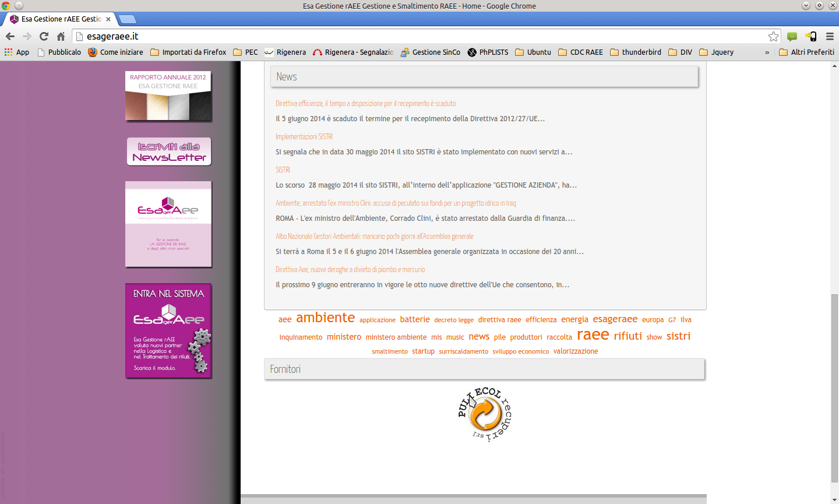
Task: Open the Altri Preferiti bookmarks folder
Action: tap(806, 52)
